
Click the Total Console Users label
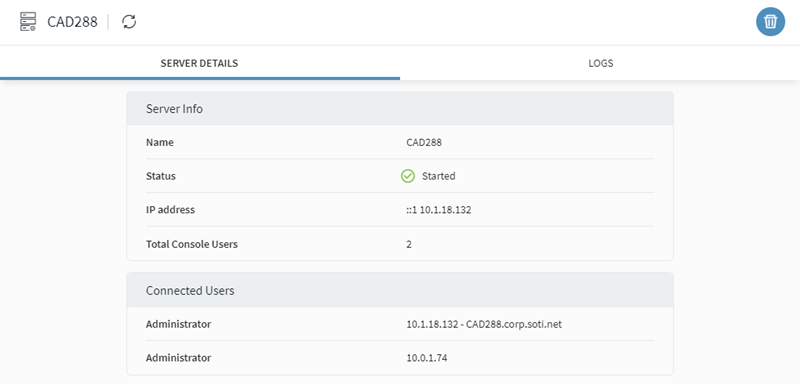click(192, 244)
